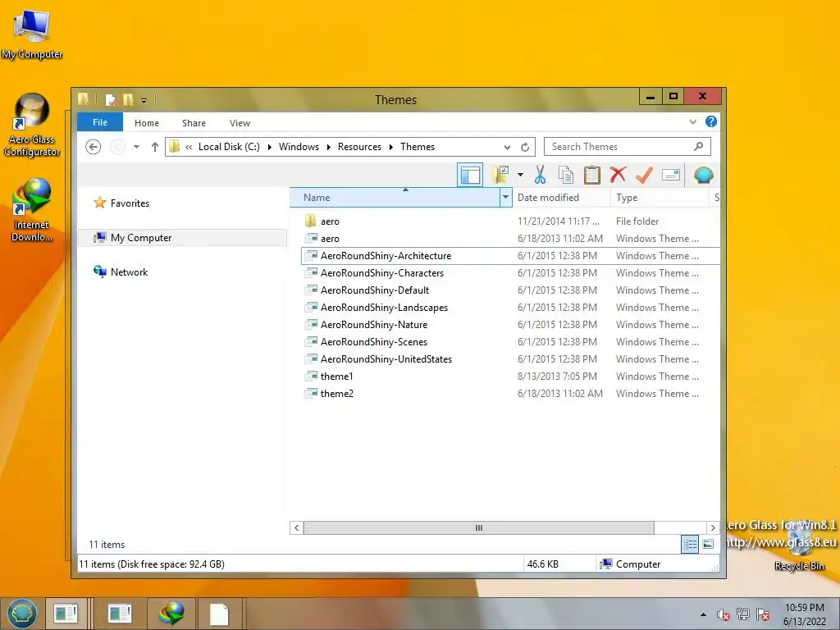Open Aero Glass Configurator desktop shortcut
Viewport: 840px width, 630px height.
[x=32, y=125]
